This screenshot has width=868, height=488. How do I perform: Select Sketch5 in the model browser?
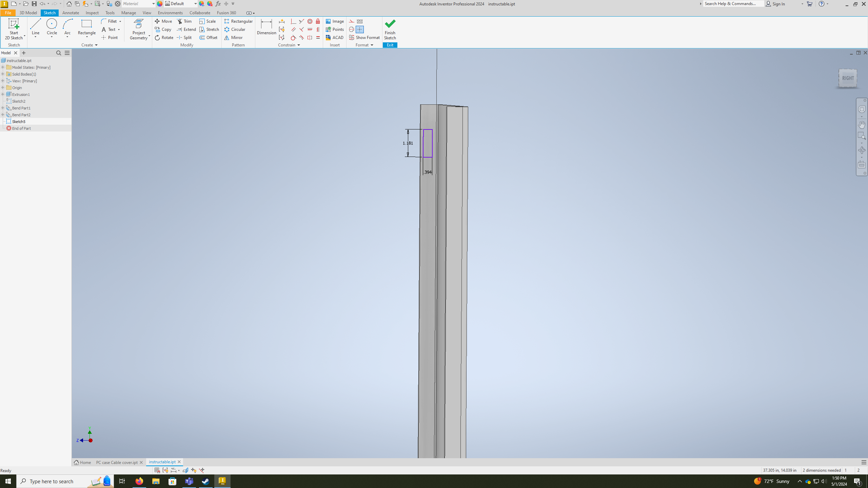19,121
